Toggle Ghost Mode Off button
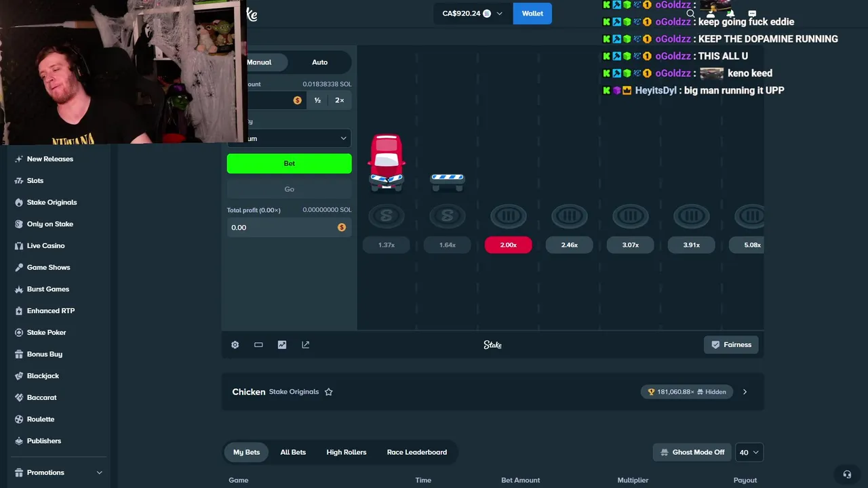The image size is (868, 488). pyautogui.click(x=692, y=452)
